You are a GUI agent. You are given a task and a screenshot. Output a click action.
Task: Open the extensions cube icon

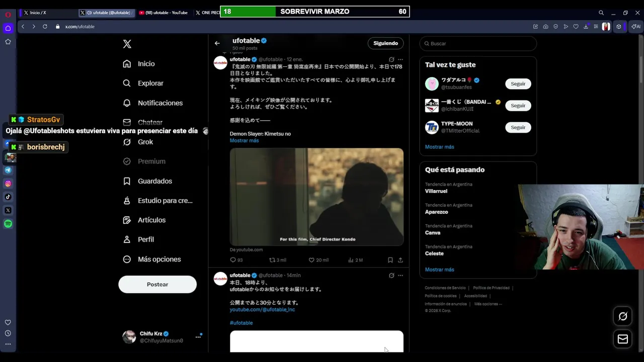click(619, 26)
